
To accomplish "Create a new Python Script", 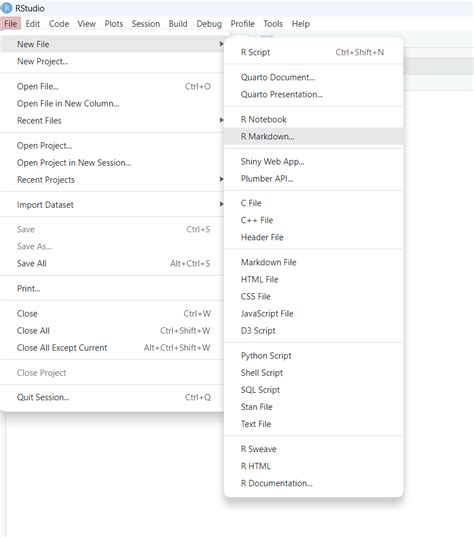I will pos(313,356).
